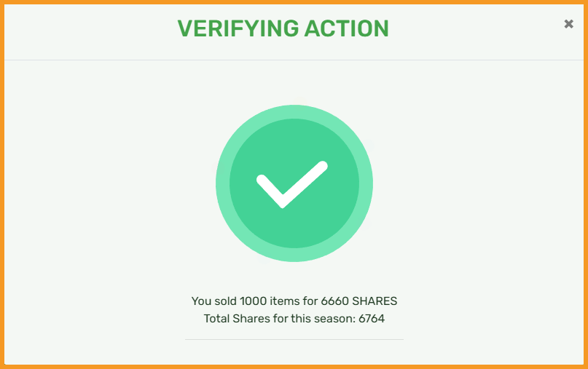This screenshot has width=588, height=369.
Task: Select the word ACTION in the title
Action: 347,29
